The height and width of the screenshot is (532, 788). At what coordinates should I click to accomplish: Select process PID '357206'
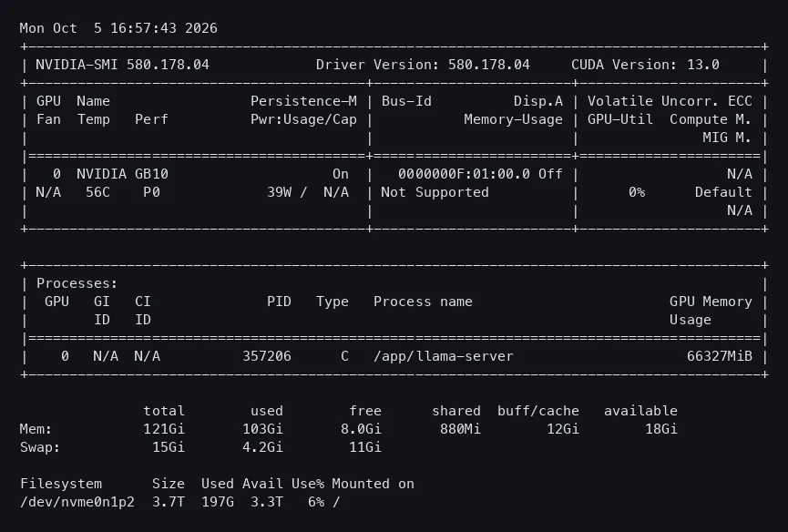267,356
